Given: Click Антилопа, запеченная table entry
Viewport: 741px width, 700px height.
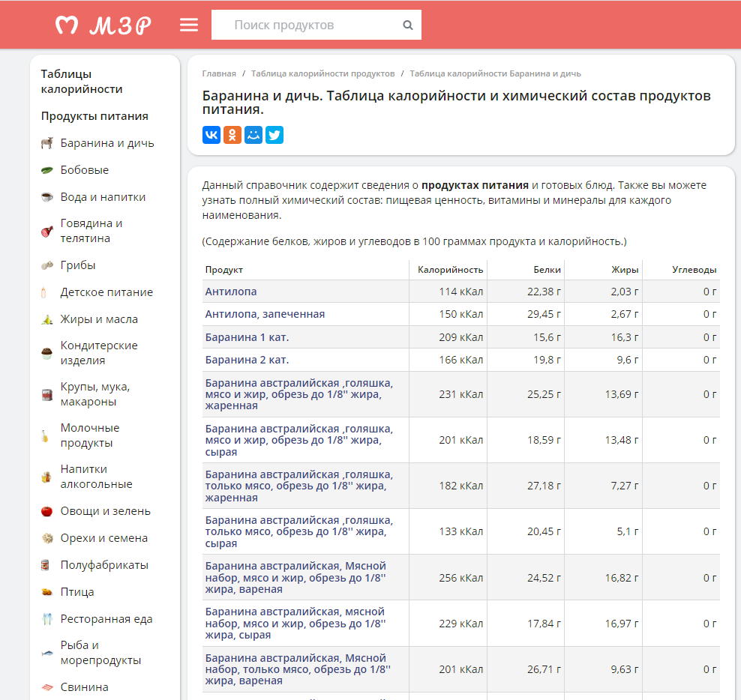Looking at the screenshot, I should [265, 314].
